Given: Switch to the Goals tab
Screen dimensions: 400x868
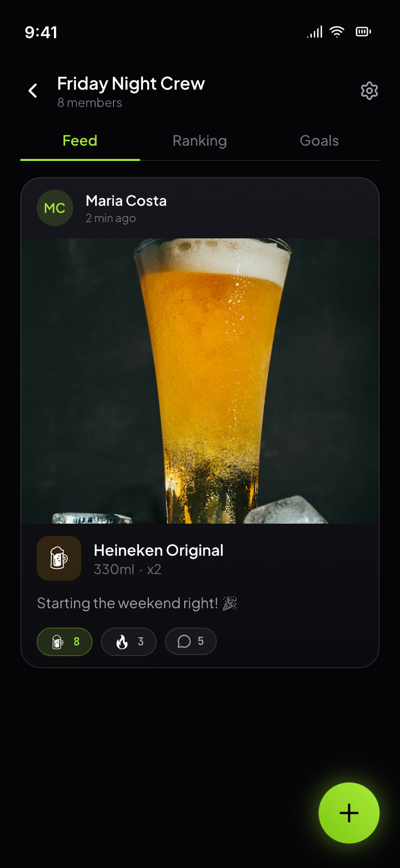Looking at the screenshot, I should click(x=319, y=141).
